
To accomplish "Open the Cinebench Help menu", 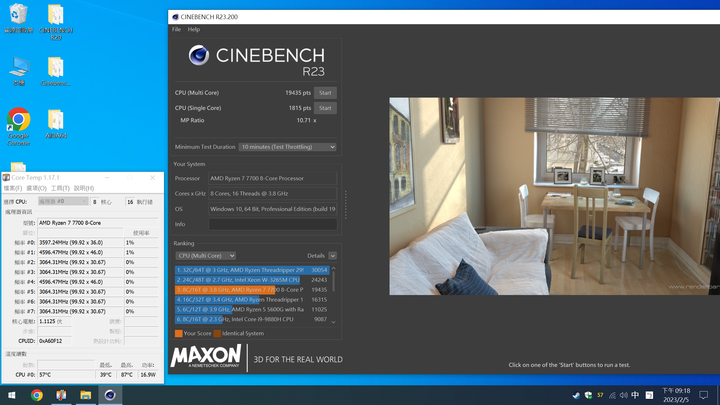I will (x=193, y=29).
